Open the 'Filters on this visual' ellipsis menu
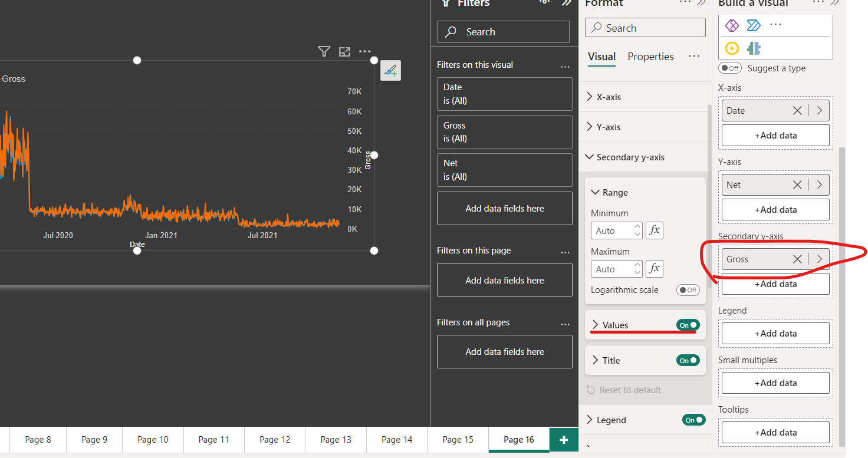The height and width of the screenshot is (458, 868). pyautogui.click(x=565, y=67)
